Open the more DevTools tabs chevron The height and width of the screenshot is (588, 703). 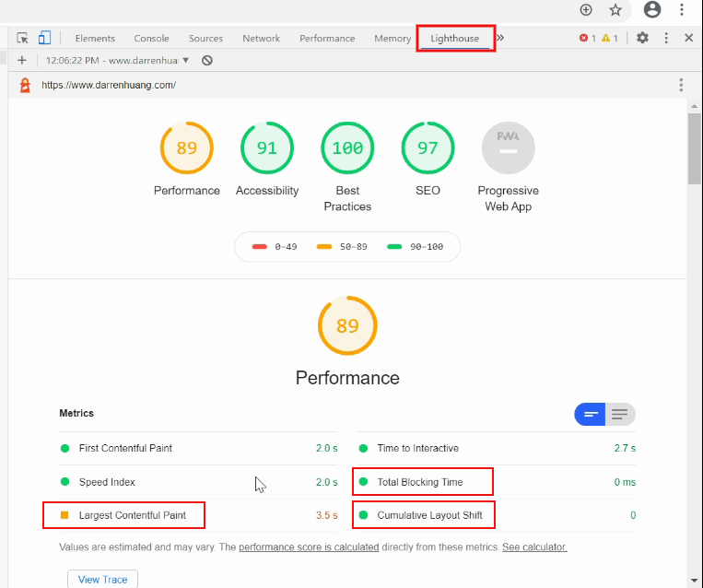pos(500,38)
